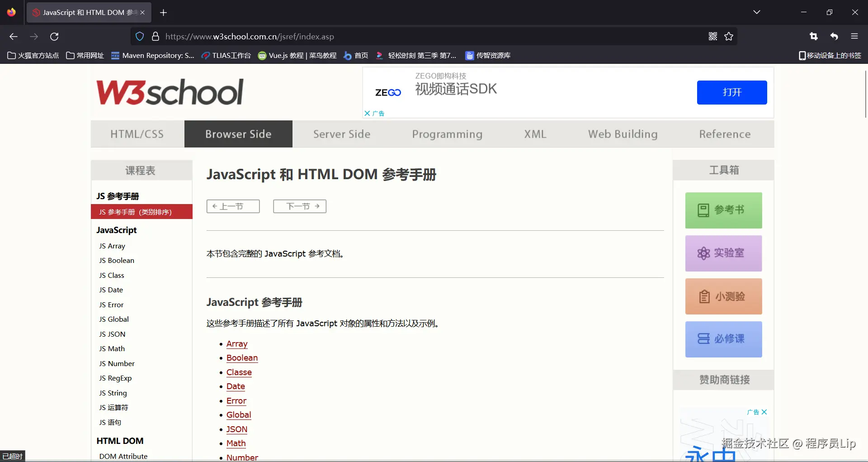This screenshot has height=462, width=868.
Task: Open the TLIAS工作台 bookmark
Action: [x=226, y=55]
